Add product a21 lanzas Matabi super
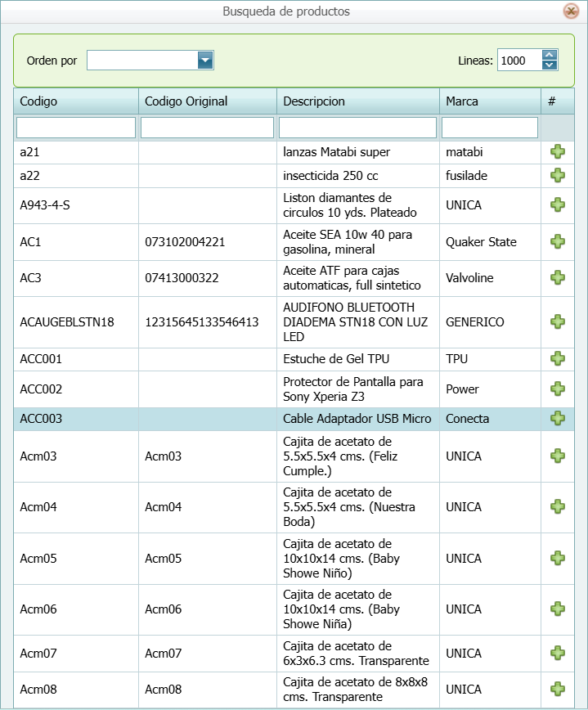Viewport: 588px width, 710px height. click(x=558, y=152)
